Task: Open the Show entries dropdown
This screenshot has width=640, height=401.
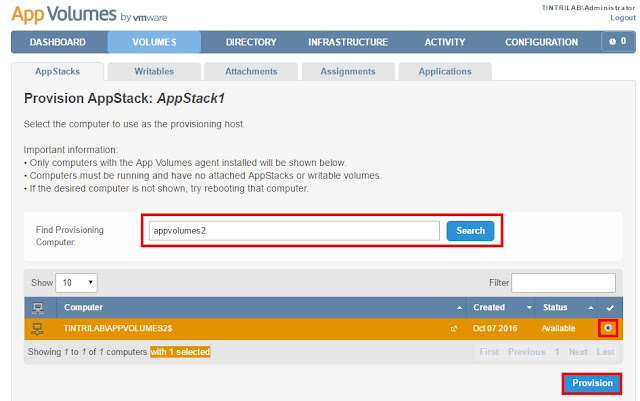Action: 76,283
